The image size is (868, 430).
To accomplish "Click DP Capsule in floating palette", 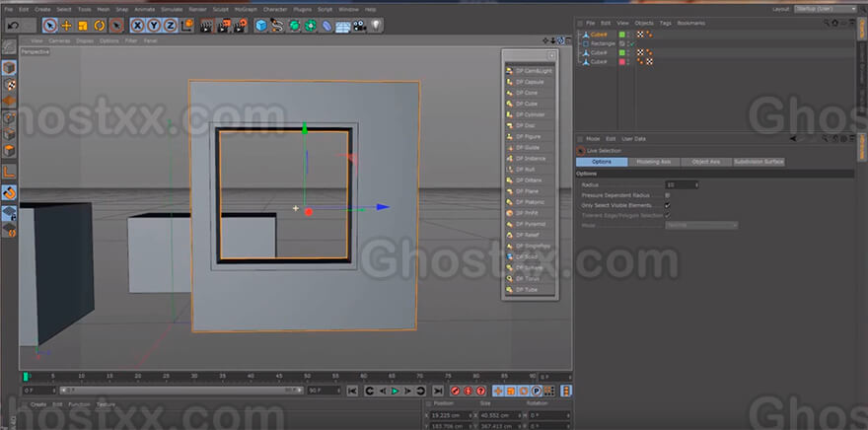I will 530,82.
